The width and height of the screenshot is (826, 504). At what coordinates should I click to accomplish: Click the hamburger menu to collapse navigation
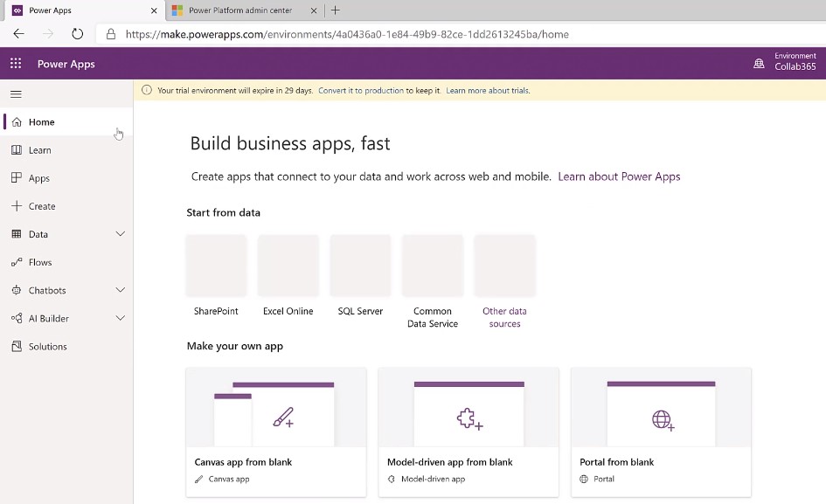pyautogui.click(x=16, y=94)
